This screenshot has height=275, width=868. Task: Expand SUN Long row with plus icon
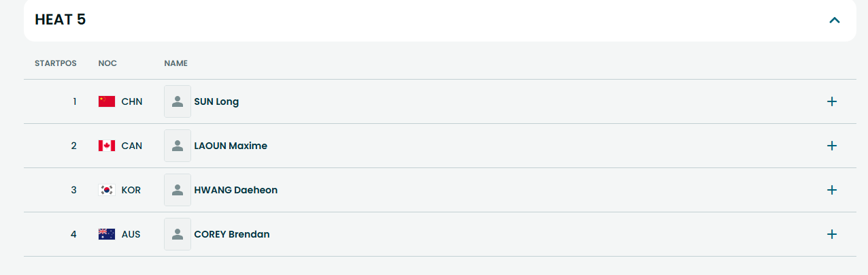tap(831, 101)
